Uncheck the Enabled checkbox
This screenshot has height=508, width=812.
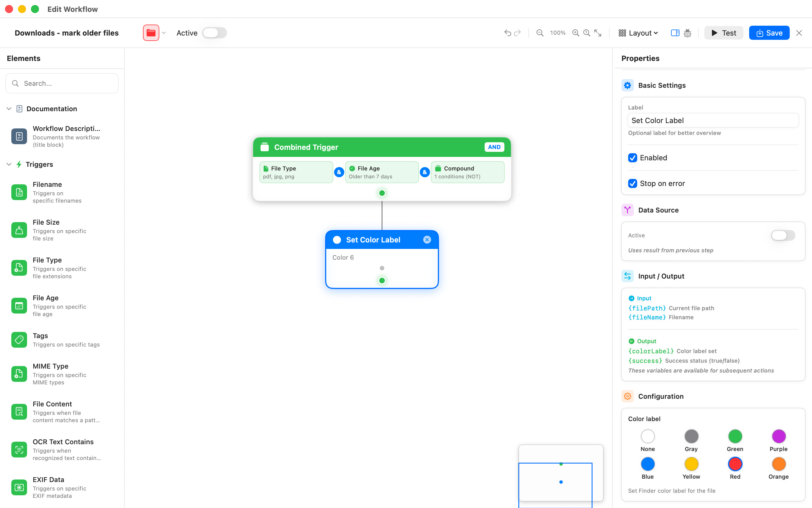tap(632, 157)
